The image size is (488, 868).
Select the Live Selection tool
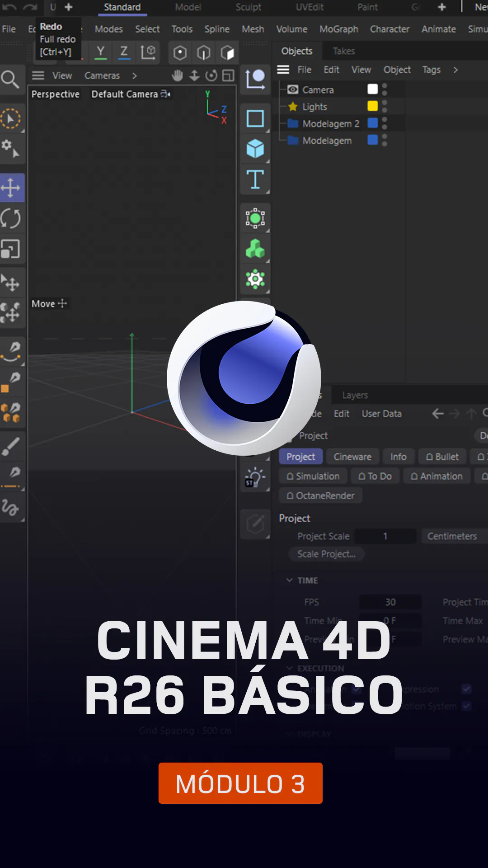click(x=10, y=119)
